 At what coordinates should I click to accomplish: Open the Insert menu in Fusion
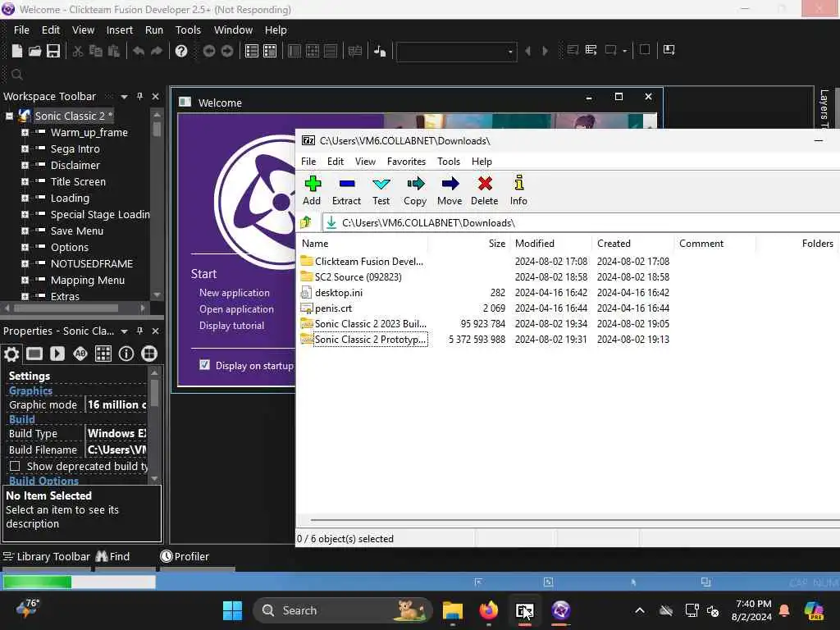tap(120, 30)
